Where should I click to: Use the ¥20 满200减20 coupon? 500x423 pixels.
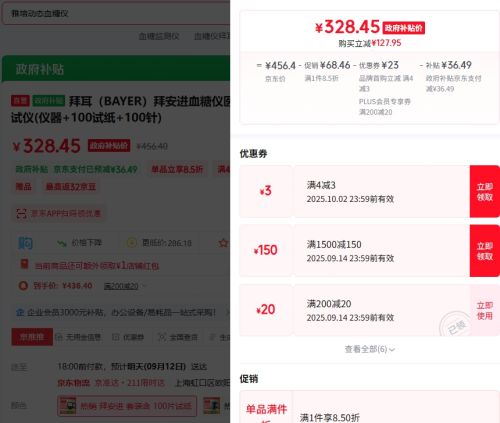485,310
